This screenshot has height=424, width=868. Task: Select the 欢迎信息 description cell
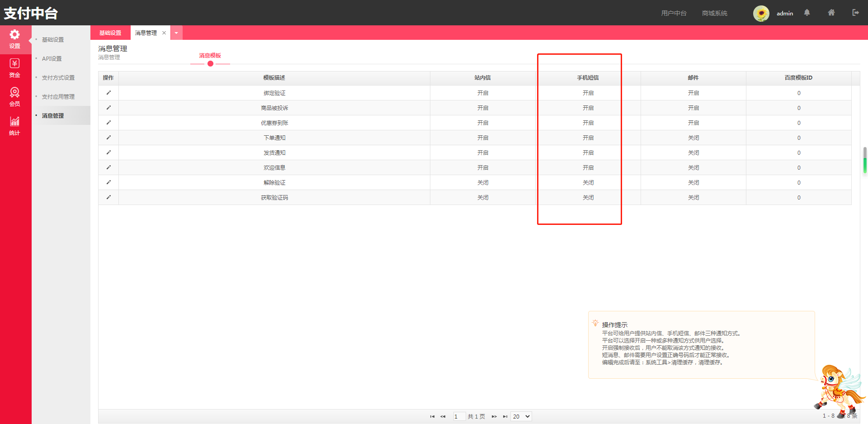tap(274, 167)
